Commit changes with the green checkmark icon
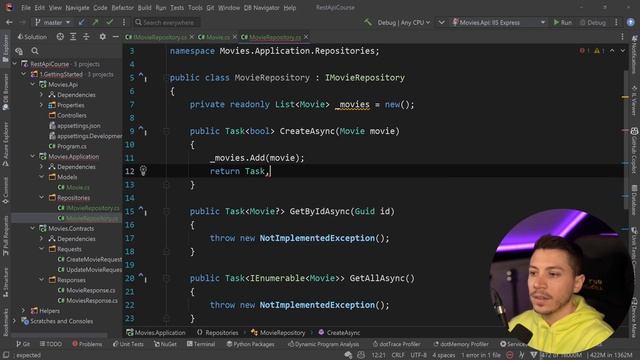640x360 pixels. point(109,22)
